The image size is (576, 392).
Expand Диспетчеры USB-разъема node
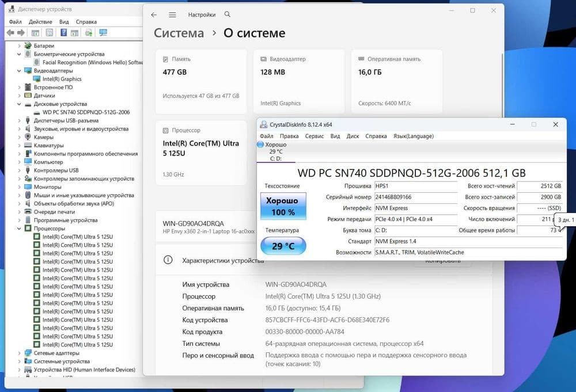click(x=19, y=120)
